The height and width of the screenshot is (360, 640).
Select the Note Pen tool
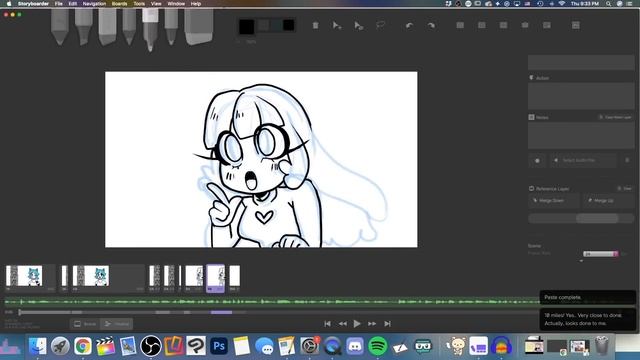171,26
